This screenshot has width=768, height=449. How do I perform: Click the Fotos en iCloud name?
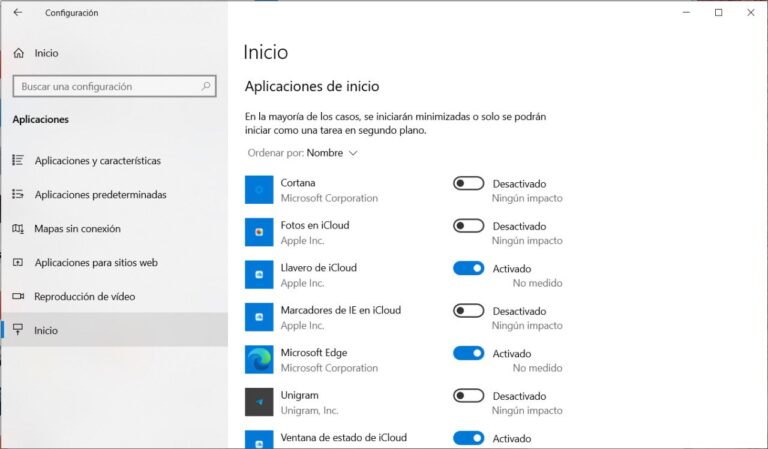pyautogui.click(x=315, y=225)
